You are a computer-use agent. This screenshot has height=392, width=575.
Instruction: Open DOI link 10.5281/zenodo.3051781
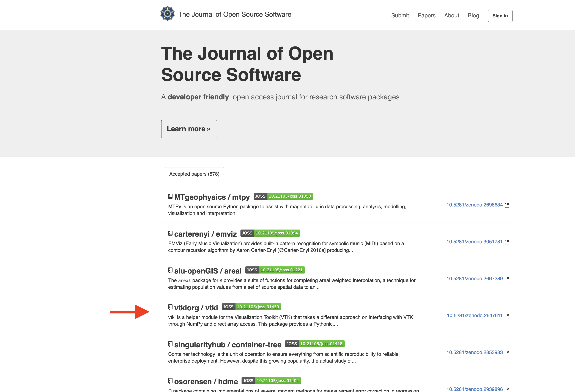474,242
